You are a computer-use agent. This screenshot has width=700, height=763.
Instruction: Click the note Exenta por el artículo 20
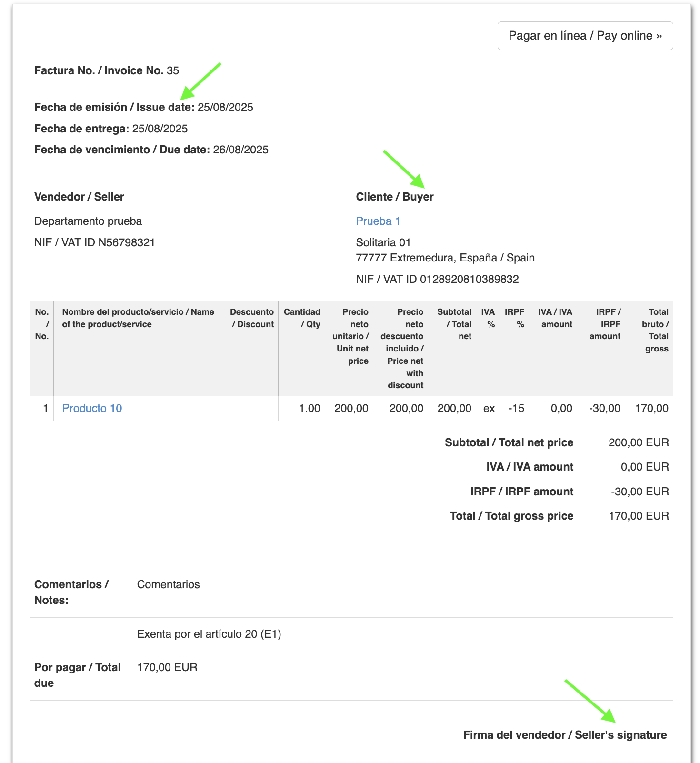(209, 634)
